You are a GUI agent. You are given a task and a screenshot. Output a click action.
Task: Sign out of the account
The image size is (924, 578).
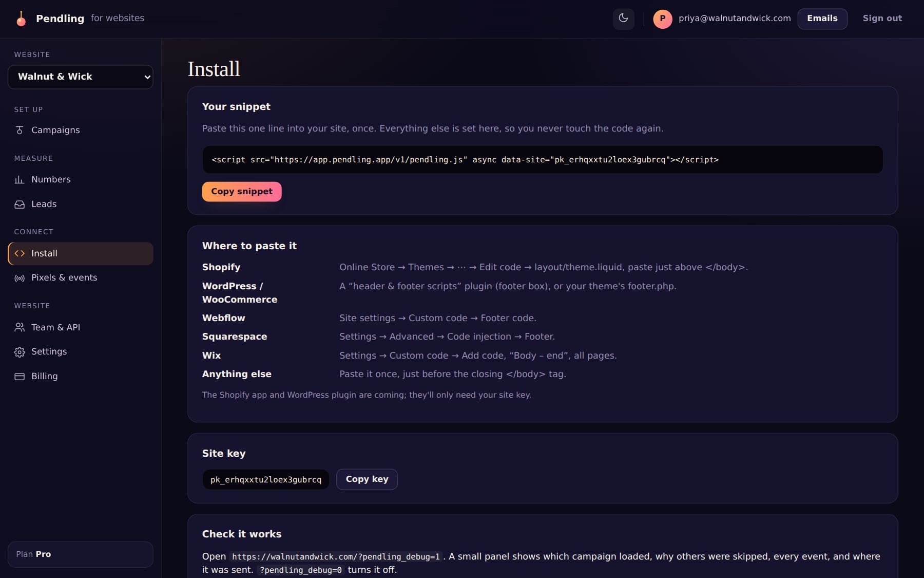pos(882,18)
